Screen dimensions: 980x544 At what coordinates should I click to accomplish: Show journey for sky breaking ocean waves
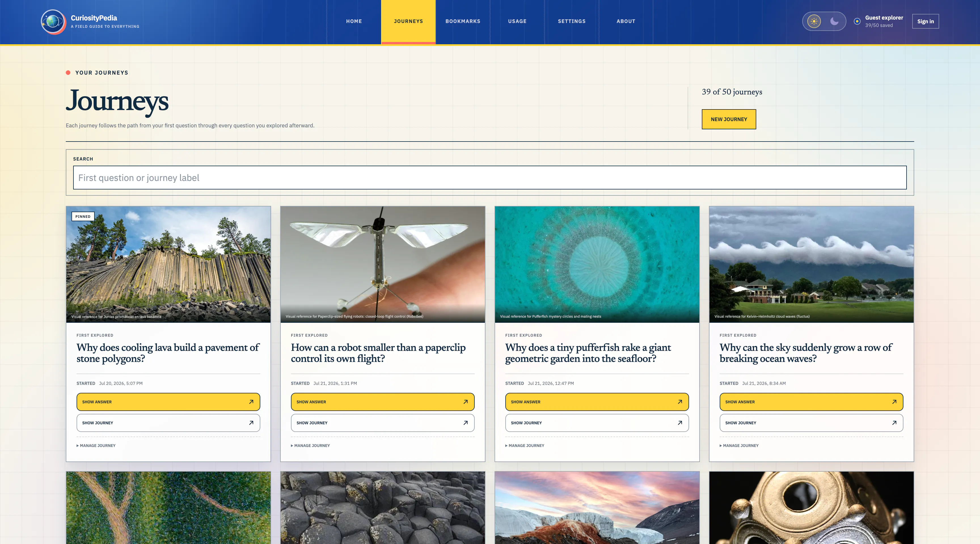(x=811, y=423)
